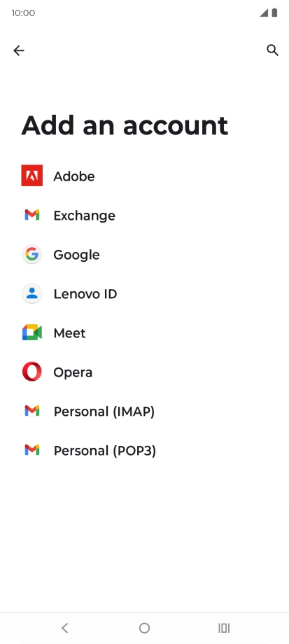Tap the Gmail icon beside Personal (POP3)

tap(32, 450)
